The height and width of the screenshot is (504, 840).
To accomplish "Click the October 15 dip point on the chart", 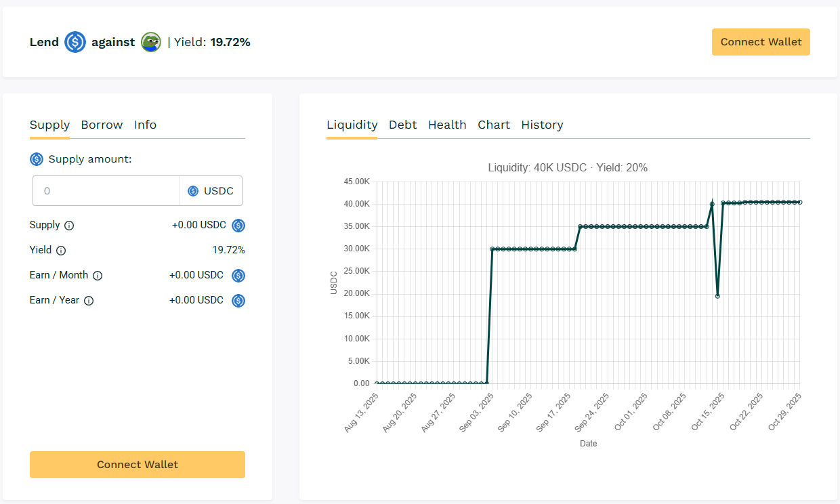I will tap(718, 295).
